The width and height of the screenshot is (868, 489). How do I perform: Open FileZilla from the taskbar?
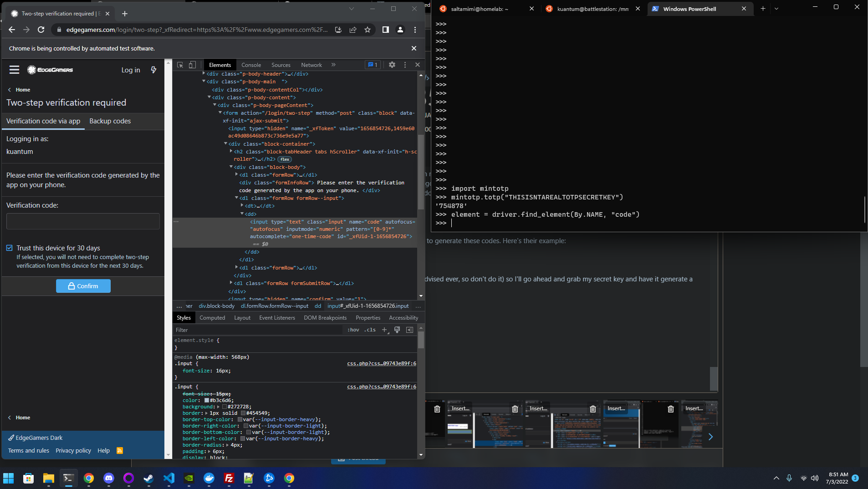[x=229, y=478]
